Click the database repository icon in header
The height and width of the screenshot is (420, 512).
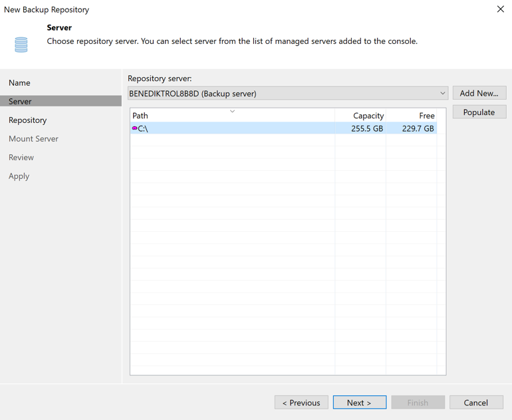(21, 45)
